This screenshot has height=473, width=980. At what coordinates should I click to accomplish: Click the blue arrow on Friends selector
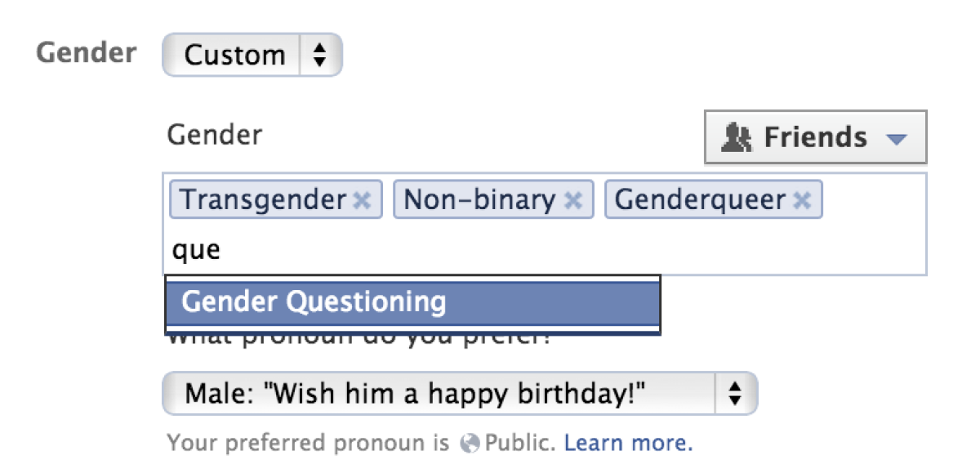tap(896, 139)
